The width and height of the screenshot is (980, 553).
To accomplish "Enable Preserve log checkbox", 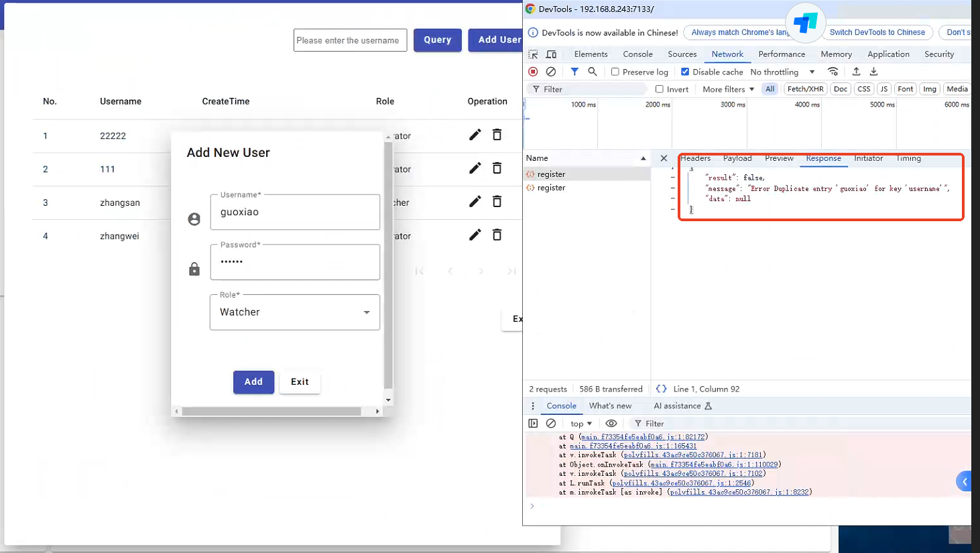I will click(x=615, y=72).
